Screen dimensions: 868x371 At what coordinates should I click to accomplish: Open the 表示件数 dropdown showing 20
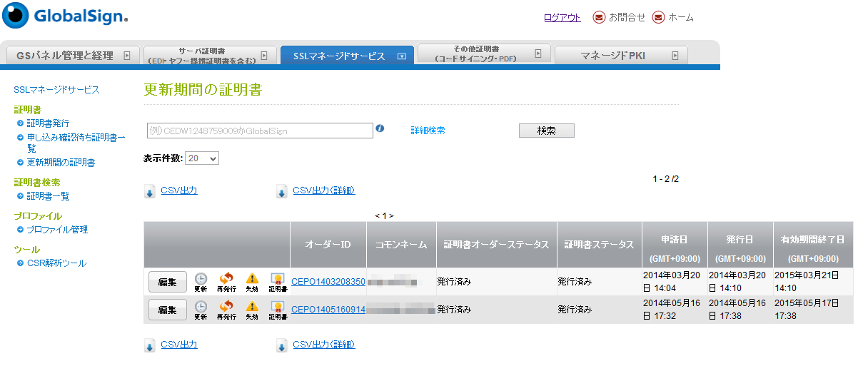[202, 158]
